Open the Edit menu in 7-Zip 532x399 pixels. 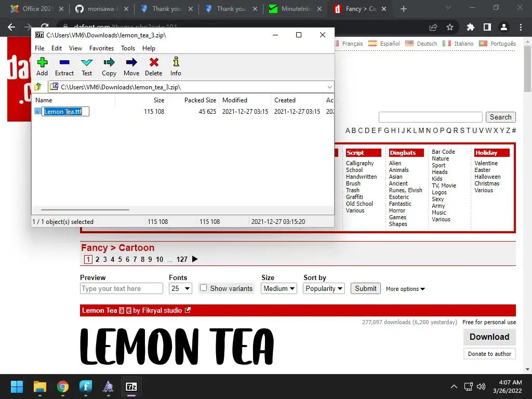coord(56,48)
